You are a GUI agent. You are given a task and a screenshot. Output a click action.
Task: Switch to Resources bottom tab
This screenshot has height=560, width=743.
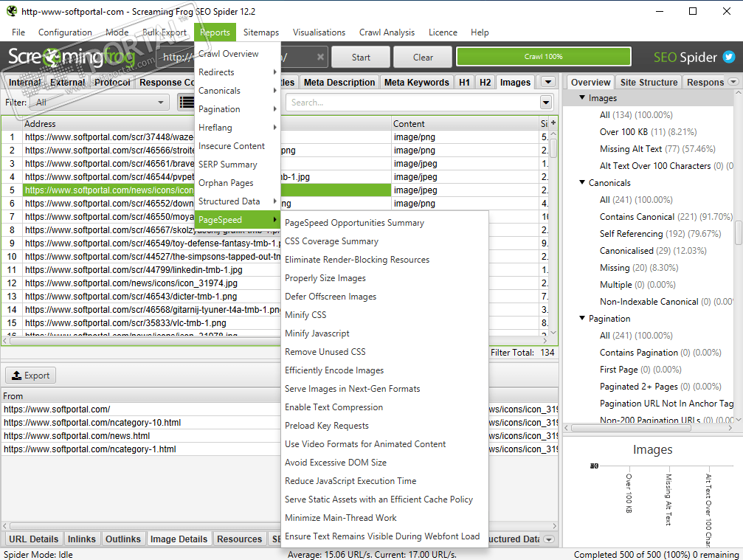coord(239,539)
